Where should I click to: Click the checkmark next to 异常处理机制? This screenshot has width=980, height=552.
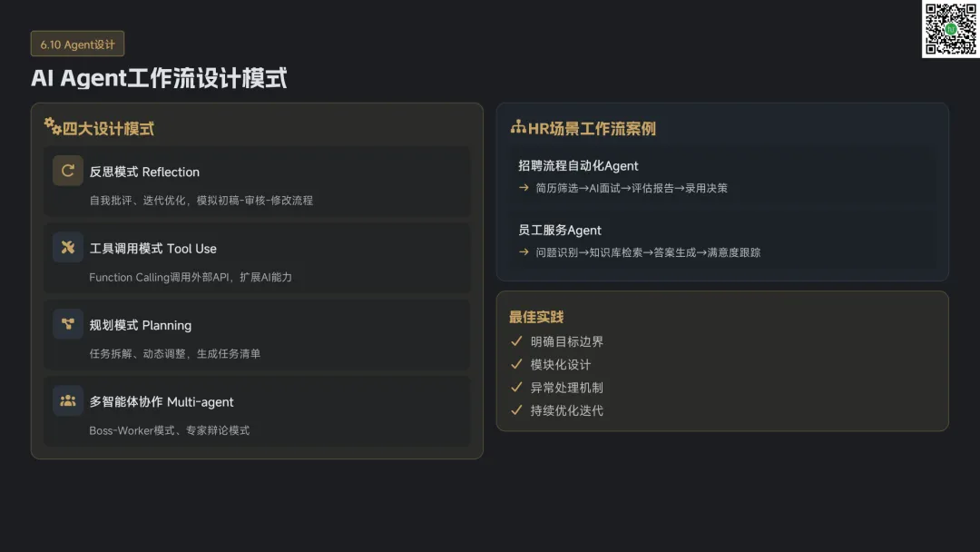coord(516,388)
